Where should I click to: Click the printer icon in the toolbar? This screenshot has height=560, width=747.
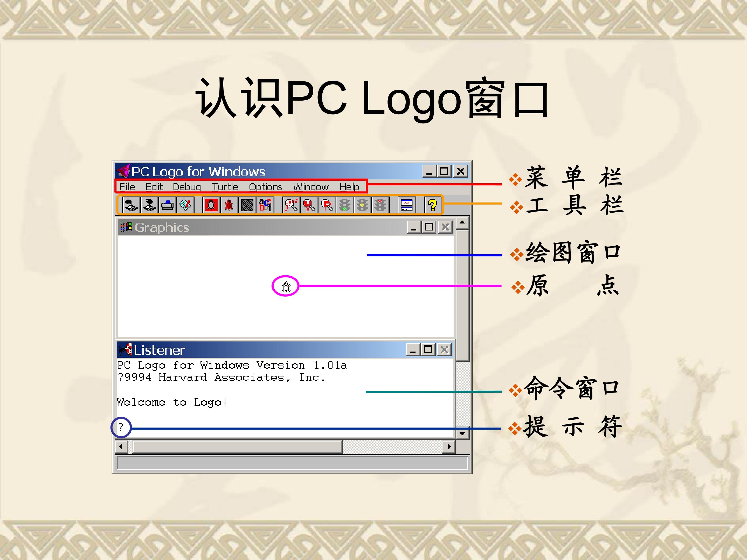pos(168,205)
